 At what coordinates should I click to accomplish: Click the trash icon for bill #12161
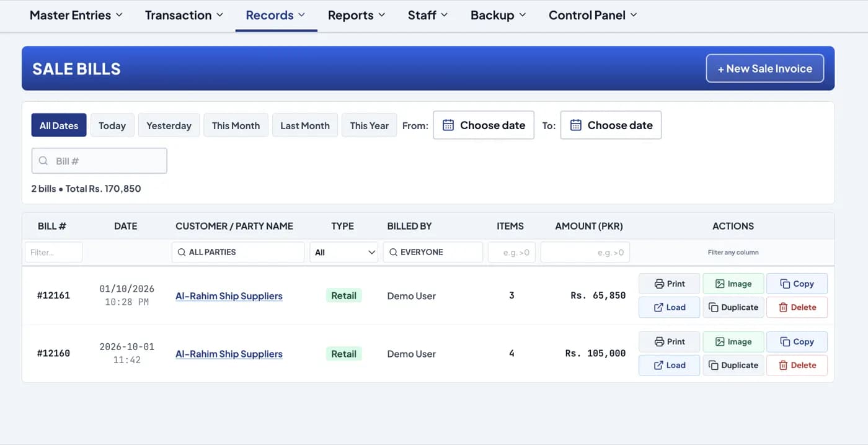point(783,307)
